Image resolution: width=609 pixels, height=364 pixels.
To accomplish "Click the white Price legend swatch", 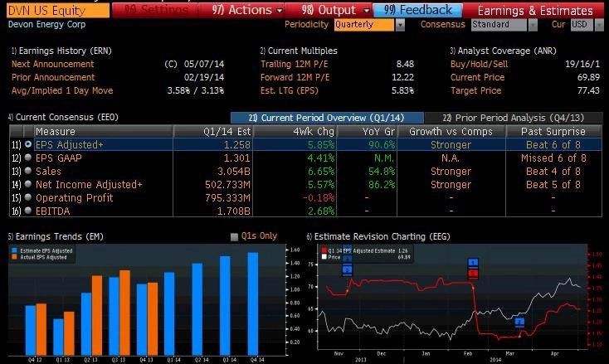I will 324,257.
